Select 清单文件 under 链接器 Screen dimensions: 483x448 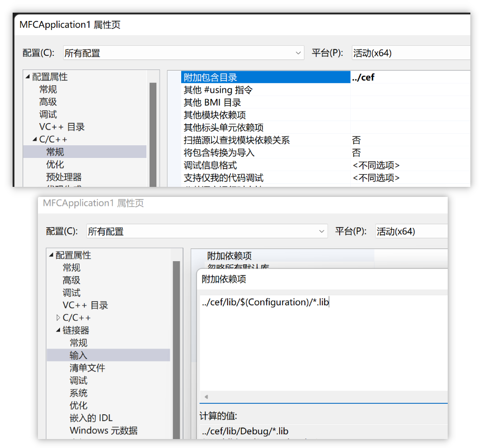pos(87,368)
